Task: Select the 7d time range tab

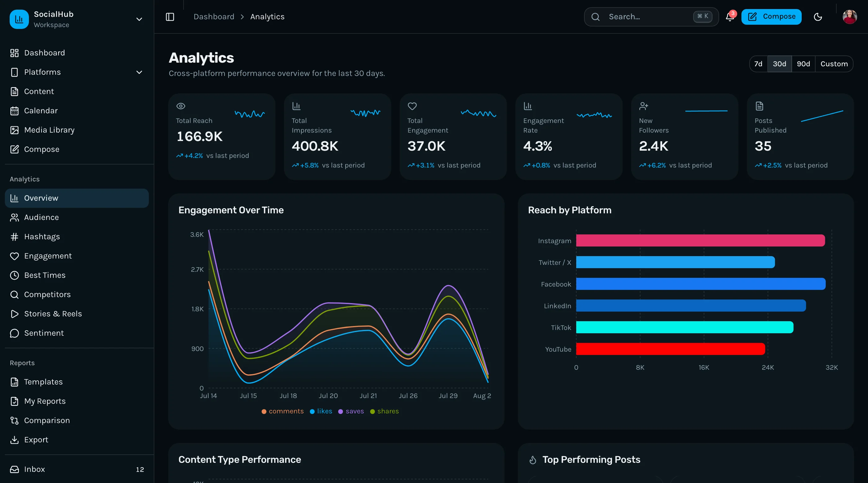Action: (x=758, y=64)
